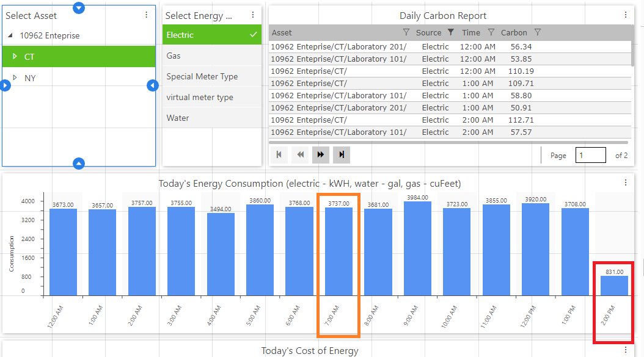Click the Asset column filter icon
Image resolution: width=644 pixels, height=357 pixels.
[406, 32]
